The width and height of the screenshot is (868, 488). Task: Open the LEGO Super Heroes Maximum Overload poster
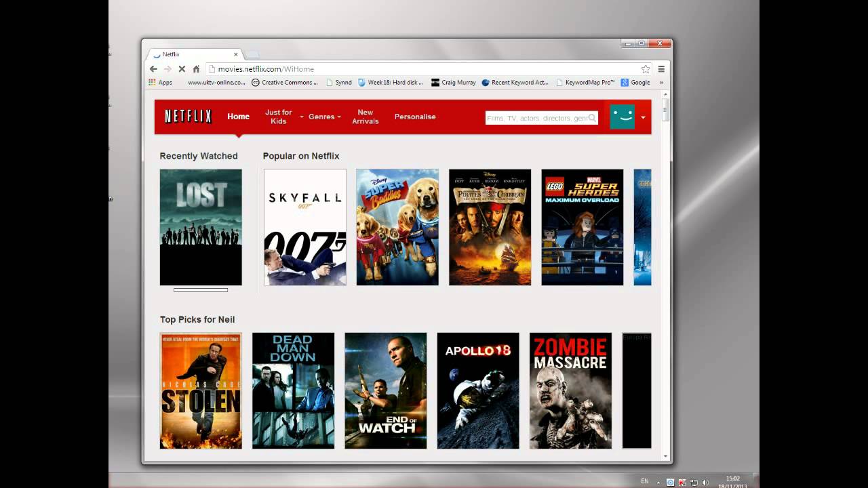(x=583, y=227)
